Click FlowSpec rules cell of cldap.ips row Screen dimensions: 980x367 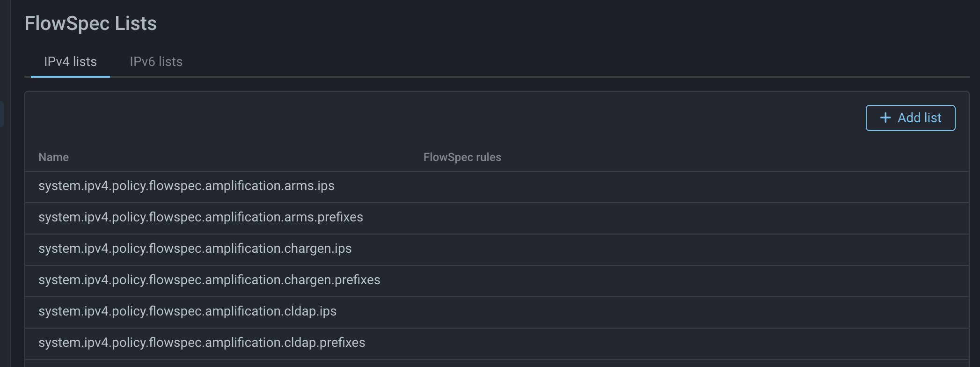pos(462,312)
